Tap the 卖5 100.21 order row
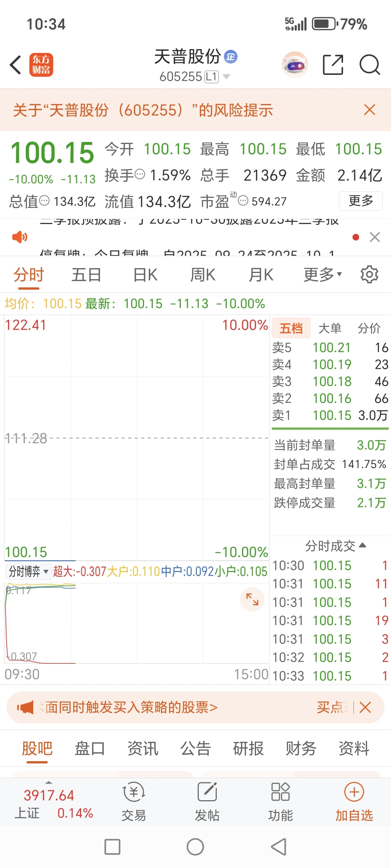Screen dimensions: 391x868 330,347
